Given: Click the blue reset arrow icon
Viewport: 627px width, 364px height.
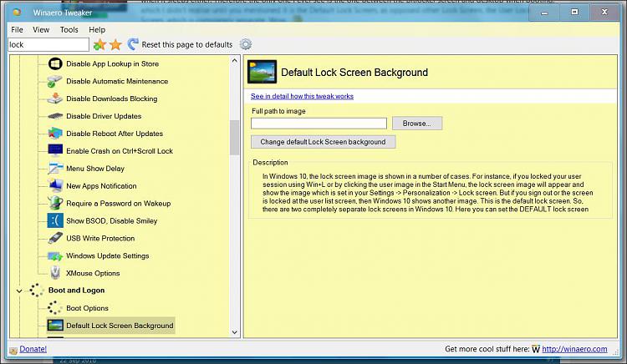Looking at the screenshot, I should pyautogui.click(x=133, y=44).
